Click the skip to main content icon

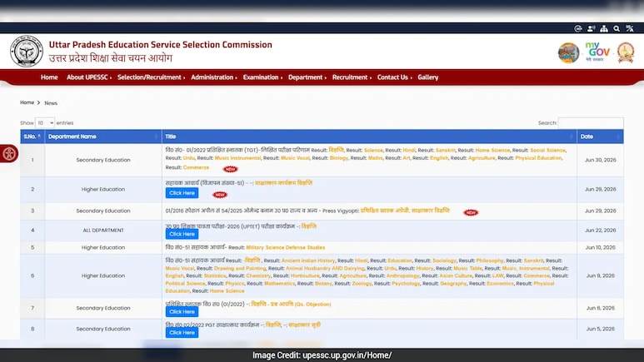pos(578,28)
